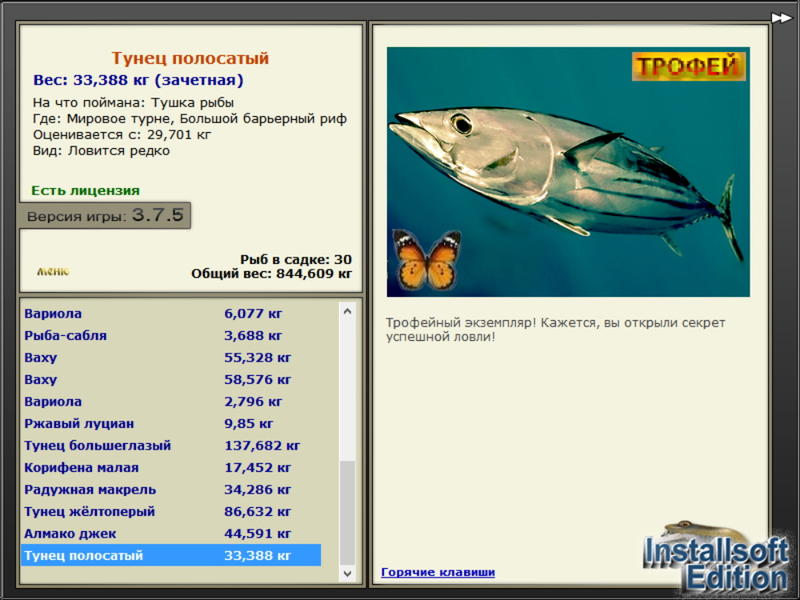Select Тунец большеглазый row

click(171, 445)
